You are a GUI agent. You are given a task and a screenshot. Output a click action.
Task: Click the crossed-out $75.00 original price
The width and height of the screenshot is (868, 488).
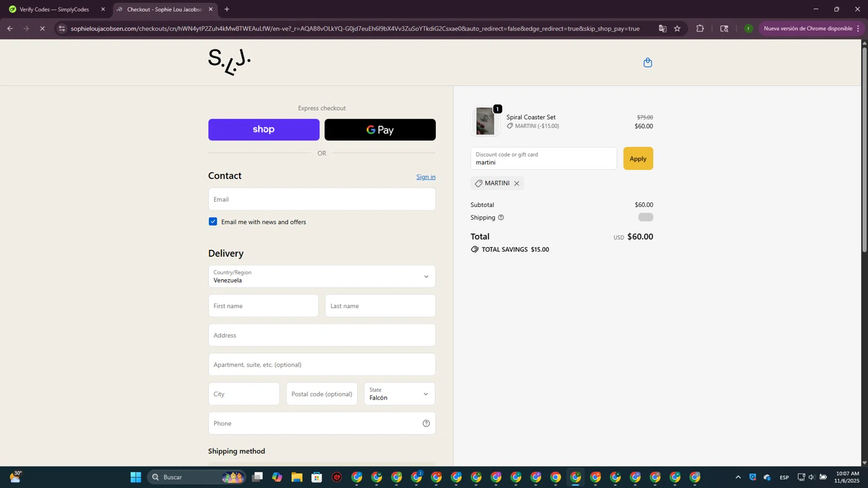[645, 117]
